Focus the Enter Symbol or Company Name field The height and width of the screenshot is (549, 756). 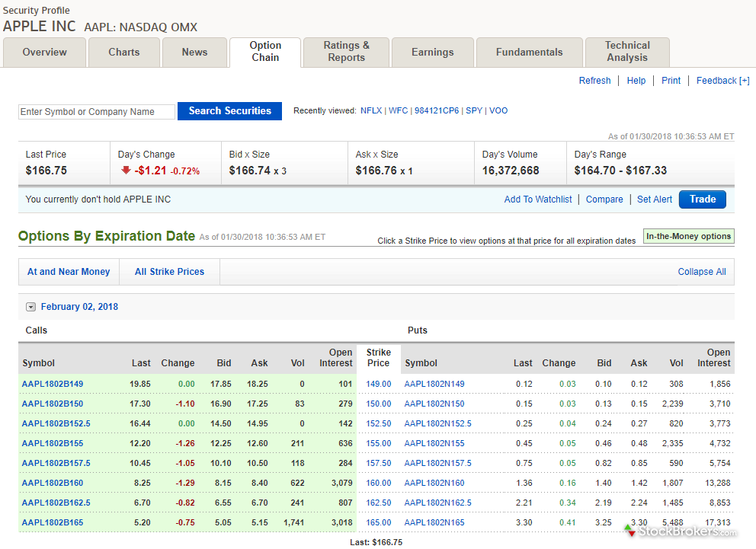(97, 112)
